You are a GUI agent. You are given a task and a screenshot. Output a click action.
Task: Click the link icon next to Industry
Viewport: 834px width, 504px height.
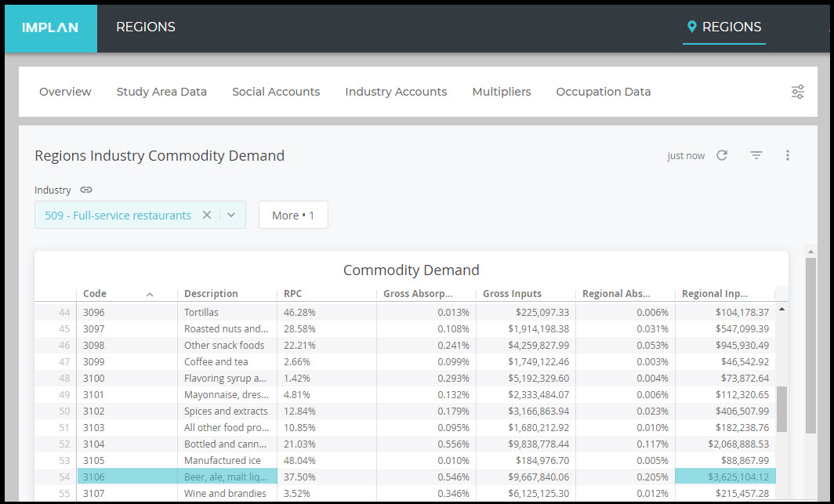86,190
